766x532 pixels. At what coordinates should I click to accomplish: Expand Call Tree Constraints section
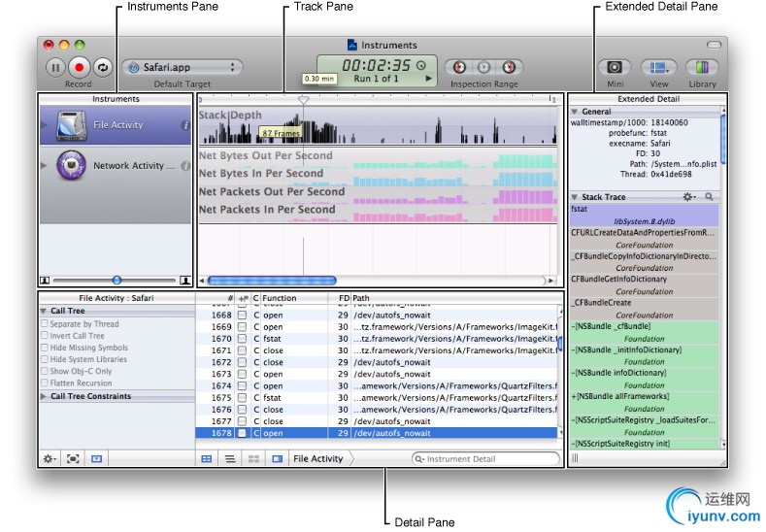pos(44,396)
